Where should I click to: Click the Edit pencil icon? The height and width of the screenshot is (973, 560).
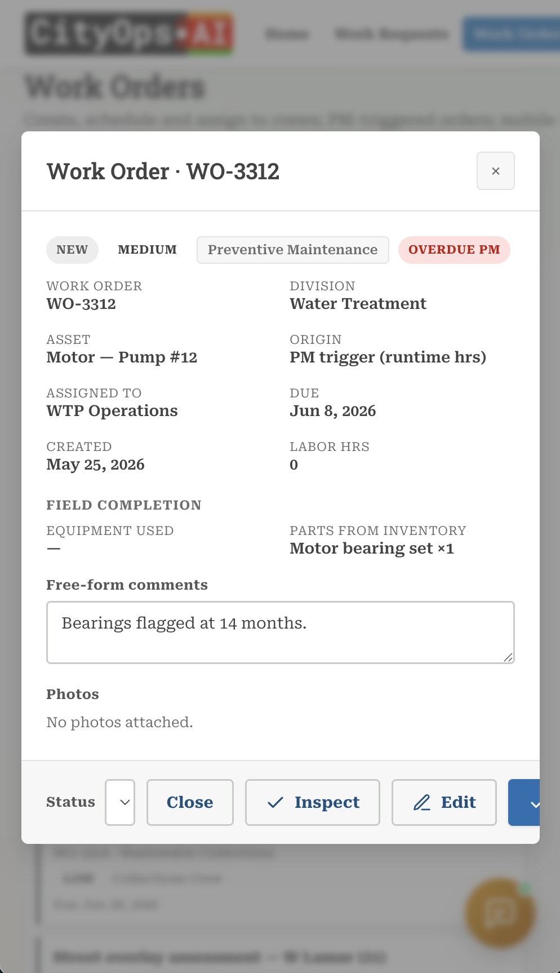422,802
